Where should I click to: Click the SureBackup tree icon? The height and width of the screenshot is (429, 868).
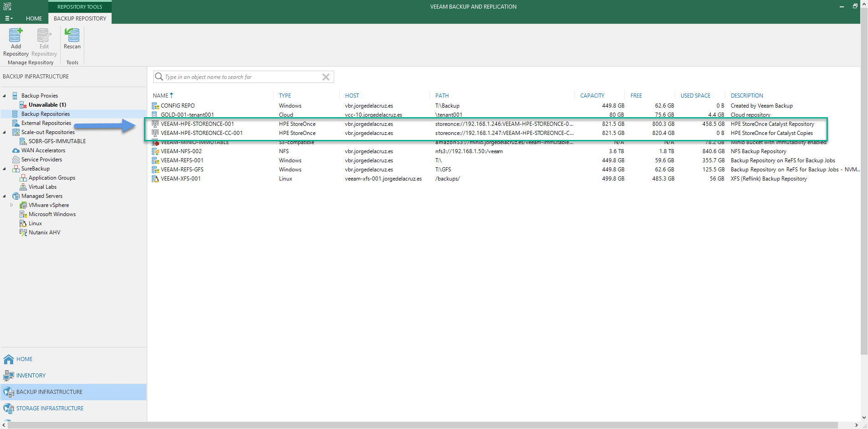15,169
